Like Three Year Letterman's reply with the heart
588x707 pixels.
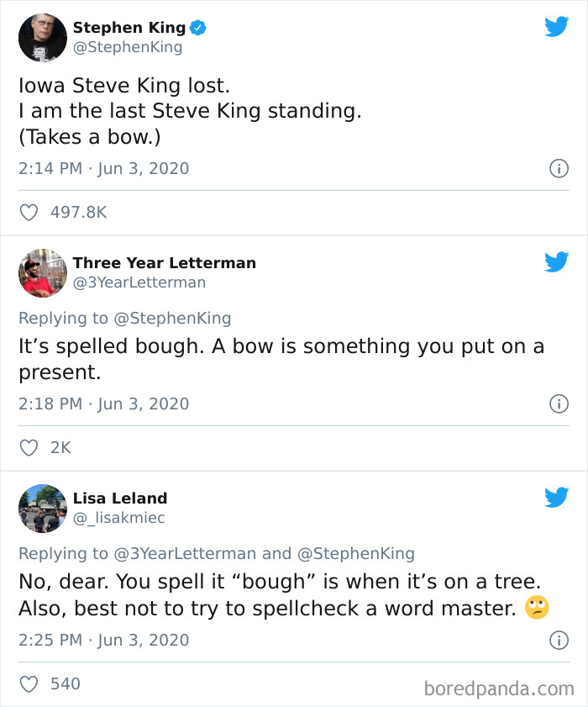coord(29,448)
